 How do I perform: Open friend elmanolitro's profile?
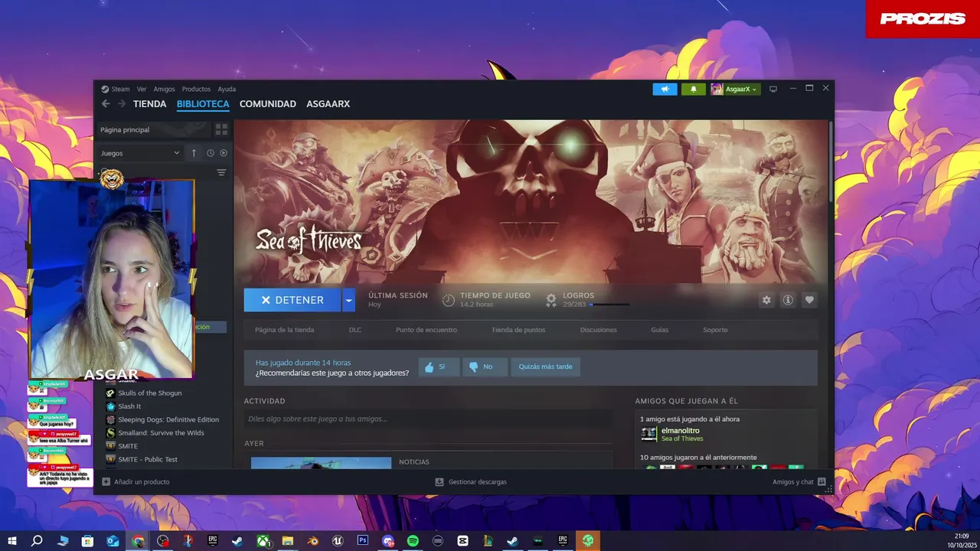(x=680, y=431)
